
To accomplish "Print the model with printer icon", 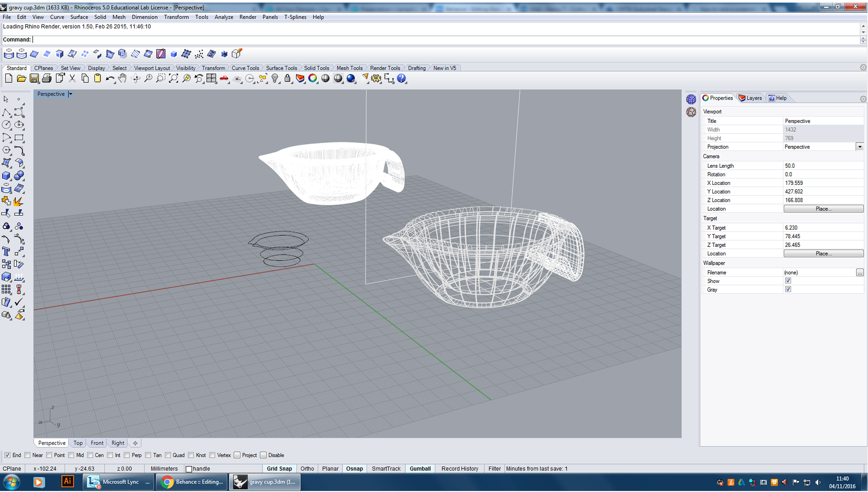I will [x=47, y=78].
